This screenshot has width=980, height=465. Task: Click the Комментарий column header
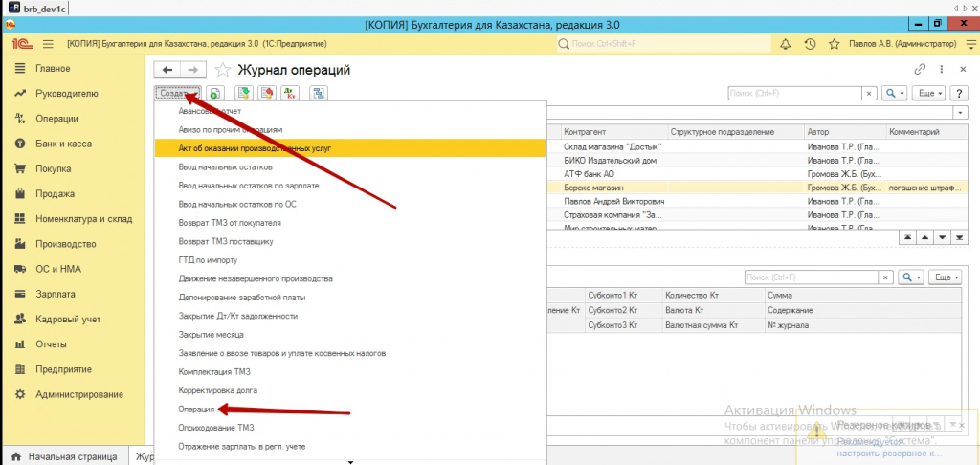tap(926, 132)
